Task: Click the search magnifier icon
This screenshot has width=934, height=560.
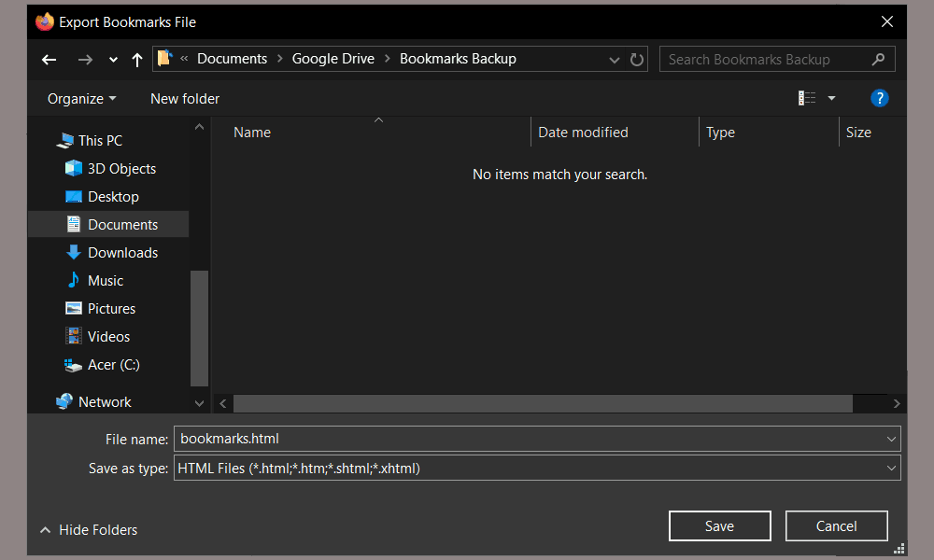Action: pos(879,58)
